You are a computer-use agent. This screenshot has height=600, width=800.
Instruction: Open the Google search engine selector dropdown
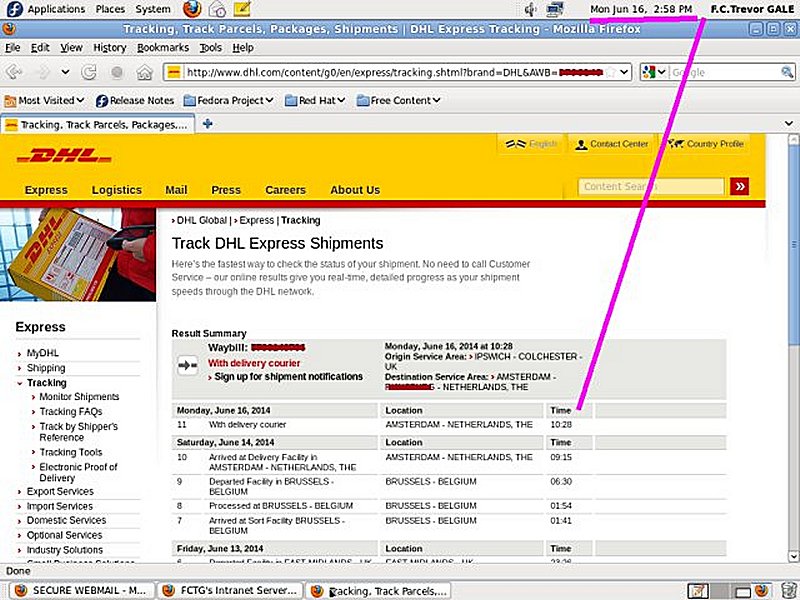tap(662, 72)
